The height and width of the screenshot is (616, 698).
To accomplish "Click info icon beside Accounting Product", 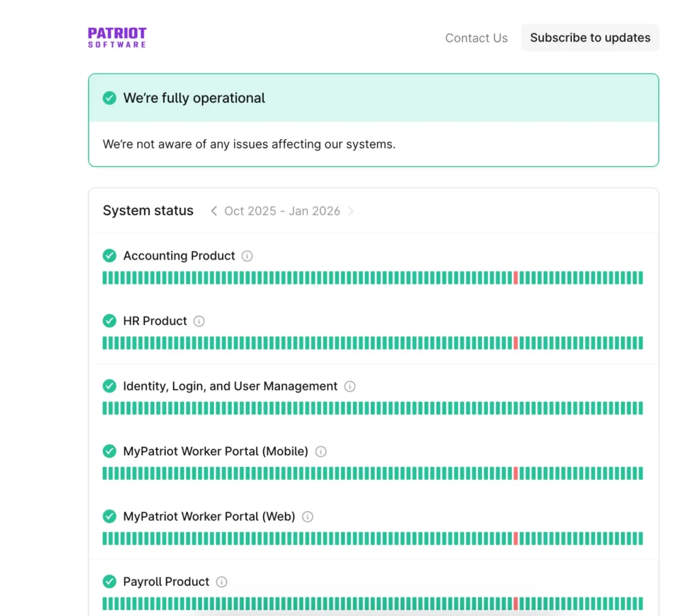I will pos(247,256).
